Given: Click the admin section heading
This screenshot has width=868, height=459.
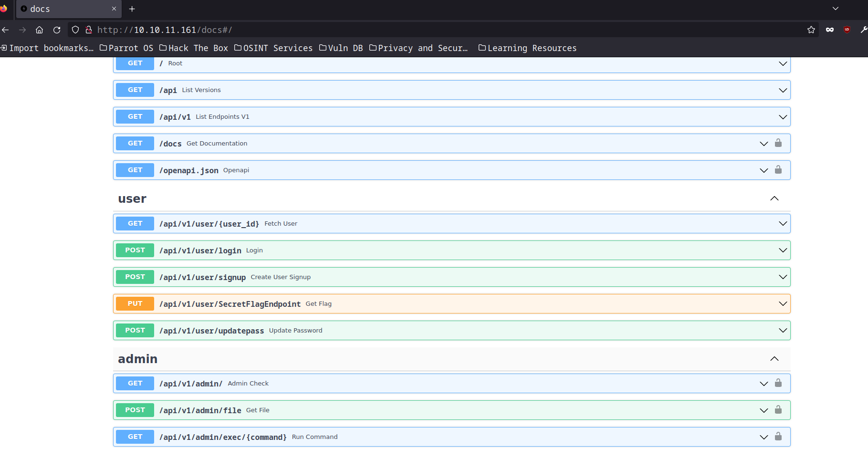Looking at the screenshot, I should point(137,359).
